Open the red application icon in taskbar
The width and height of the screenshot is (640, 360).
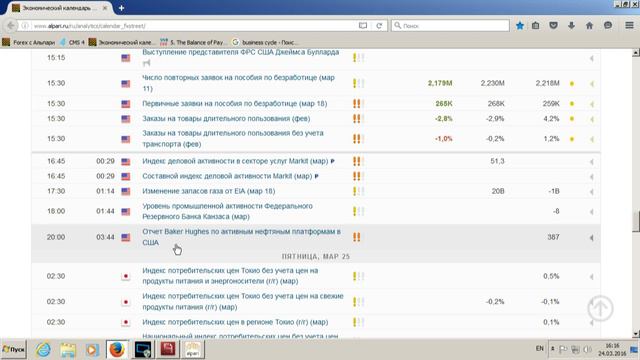click(x=168, y=350)
